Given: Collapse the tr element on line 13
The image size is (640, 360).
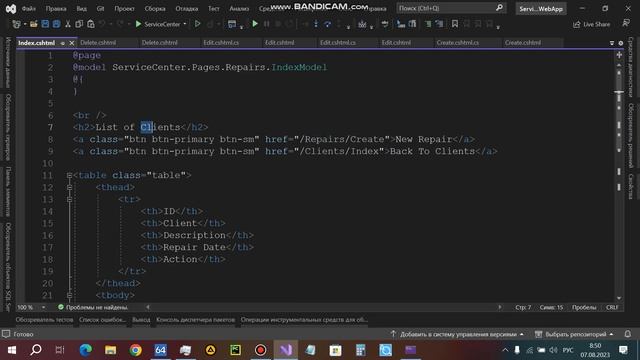Looking at the screenshot, I should click(x=69, y=200).
